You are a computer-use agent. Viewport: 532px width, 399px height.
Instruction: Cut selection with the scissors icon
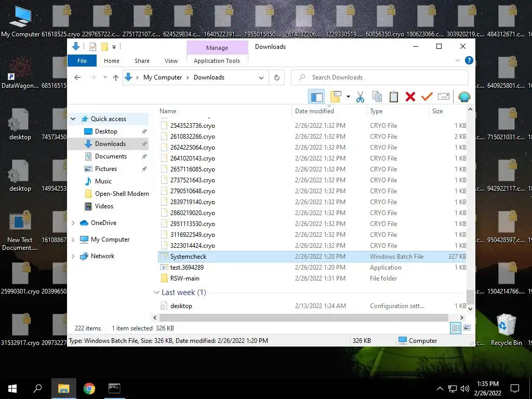pyautogui.click(x=360, y=97)
